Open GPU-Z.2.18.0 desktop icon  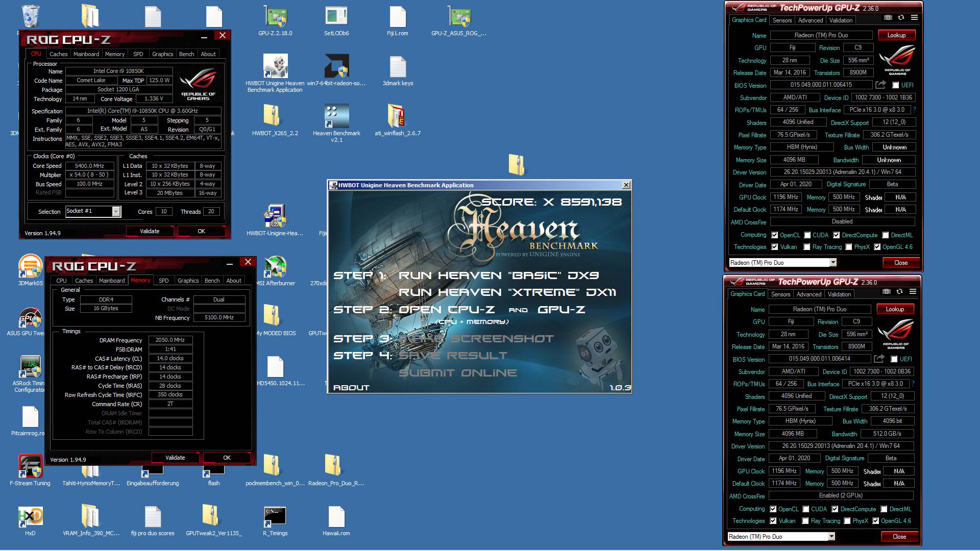(276, 16)
